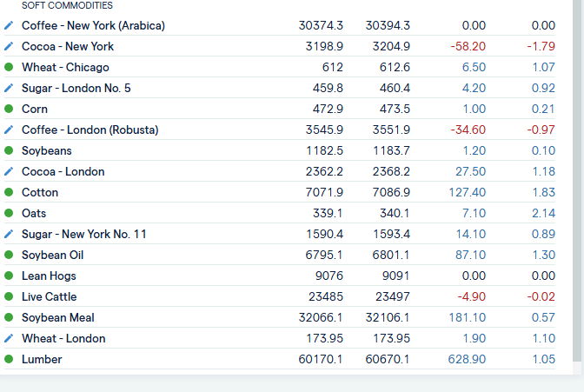This screenshot has width=584, height=392.
Task: Click Sugar No. 11 sell price 1590.4
Action: click(324, 234)
